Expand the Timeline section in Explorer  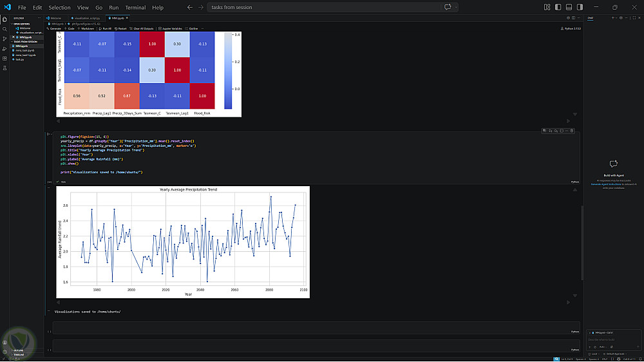pos(26,354)
